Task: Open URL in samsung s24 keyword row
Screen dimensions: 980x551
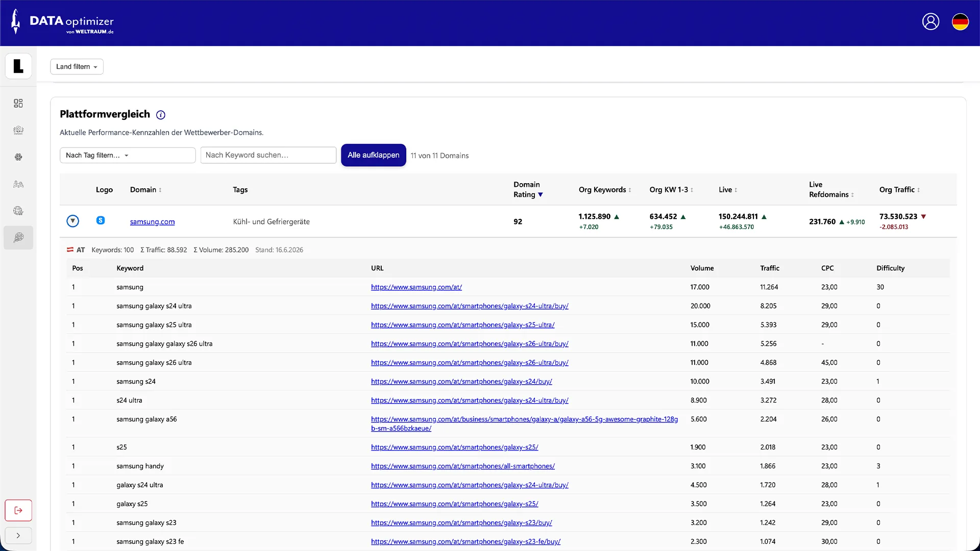Action: coord(461,382)
